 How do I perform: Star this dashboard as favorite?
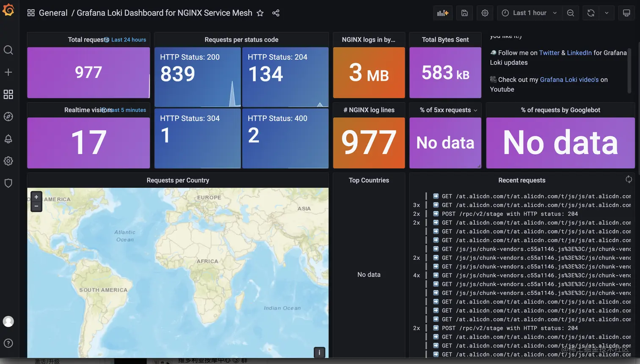[x=260, y=13]
